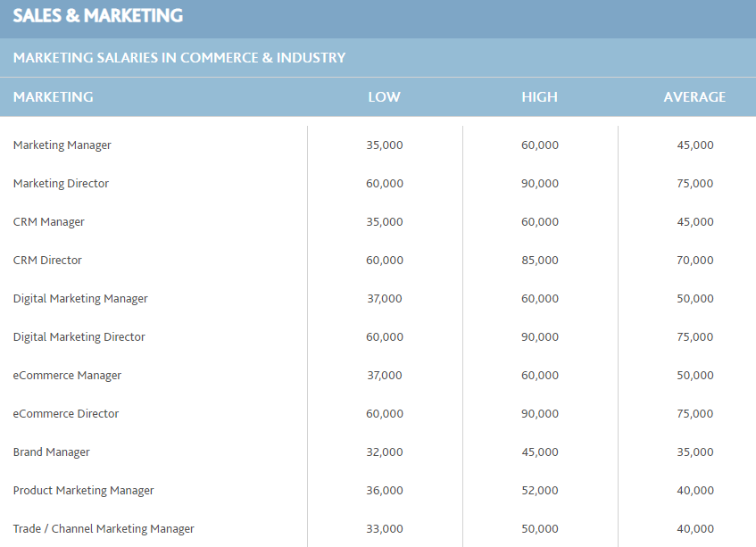
Task: Click CRM Director high value 85,000
Action: coord(540,261)
